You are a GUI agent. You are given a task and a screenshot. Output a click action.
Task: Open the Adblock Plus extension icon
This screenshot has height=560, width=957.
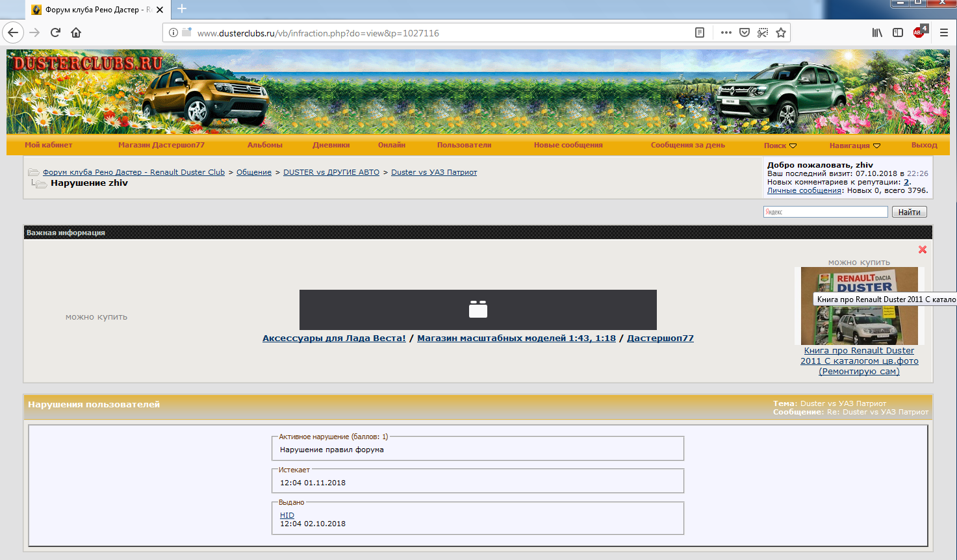920,32
